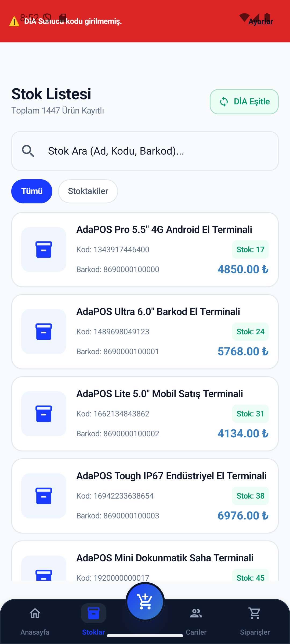Open the Ayarlar link in warning banner
This screenshot has height=644, width=290.
(261, 21)
